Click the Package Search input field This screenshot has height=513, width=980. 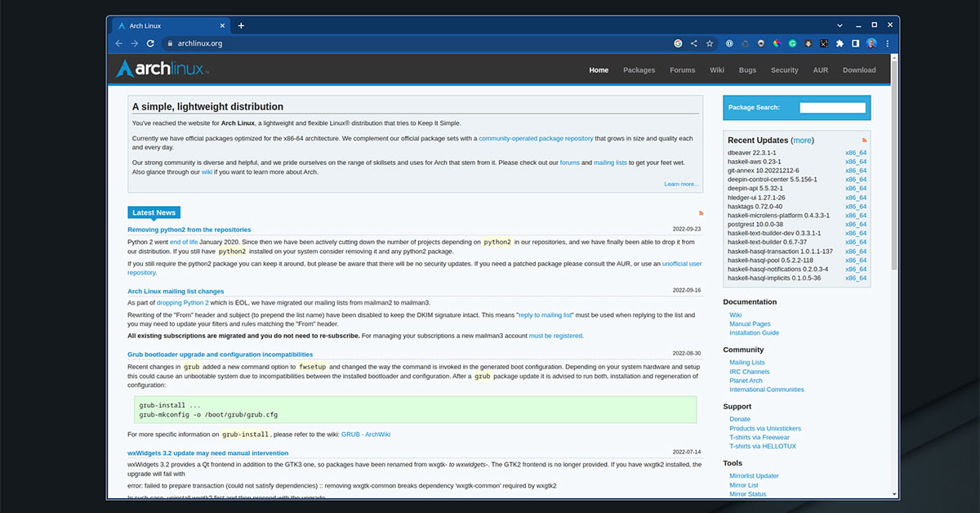pos(832,107)
